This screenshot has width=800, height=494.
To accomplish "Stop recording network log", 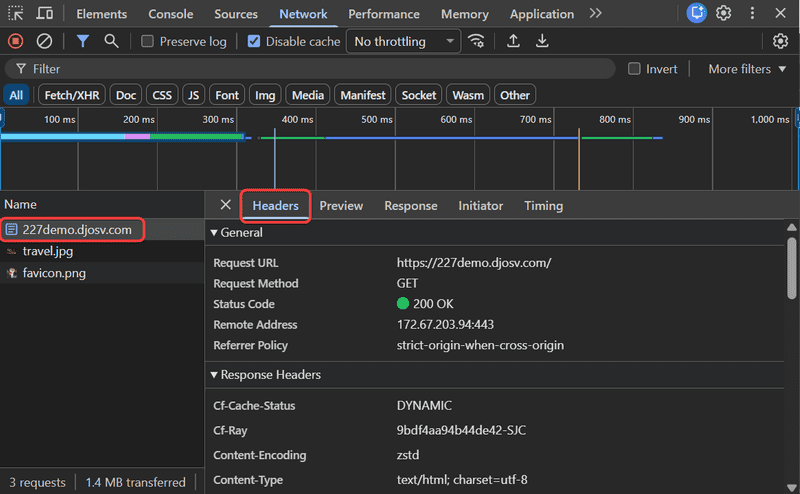I will 16,41.
